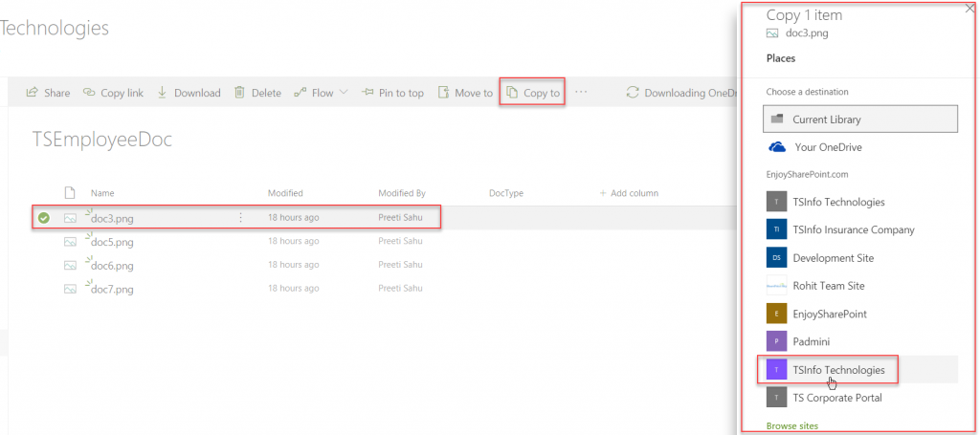Choose Current Library as destination
Image resolution: width=980 pixels, height=435 pixels.
[860, 119]
